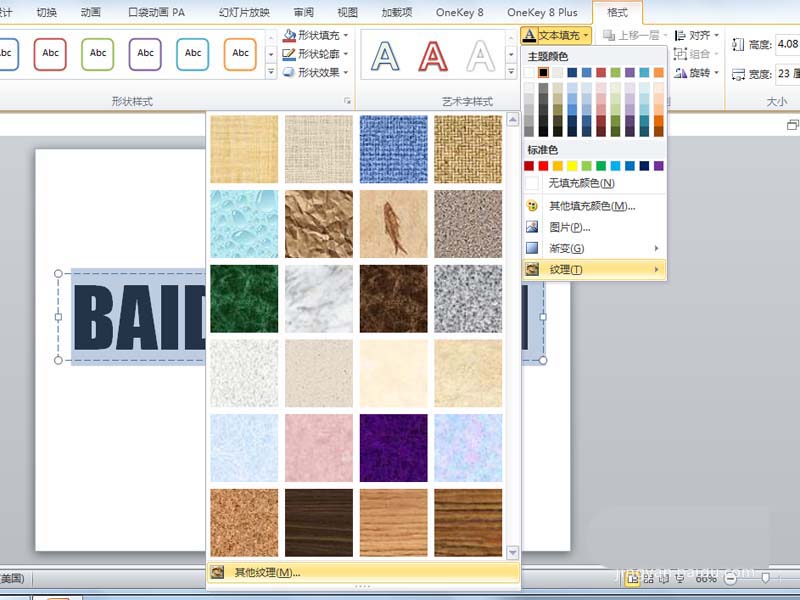Screen dimensions: 800x600
Task: Open 其他填充颜色(M)... more colors
Action: [594, 206]
